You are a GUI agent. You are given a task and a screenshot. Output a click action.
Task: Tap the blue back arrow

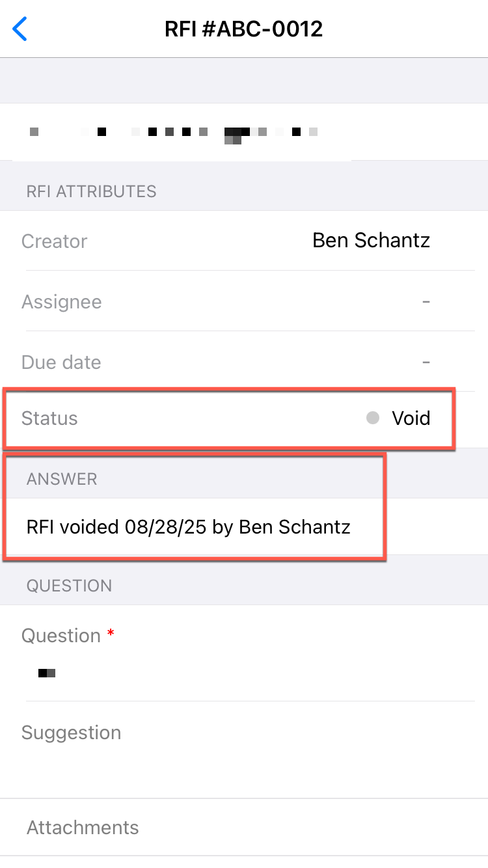pos(20,29)
